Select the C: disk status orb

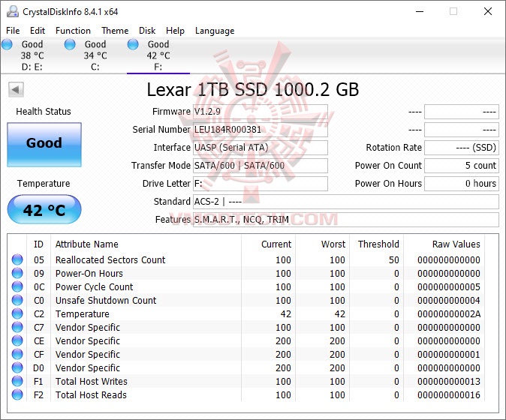click(x=70, y=44)
